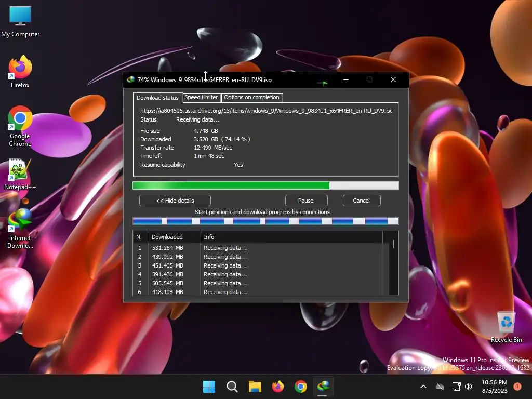Switch to the Download status tab

157,98
